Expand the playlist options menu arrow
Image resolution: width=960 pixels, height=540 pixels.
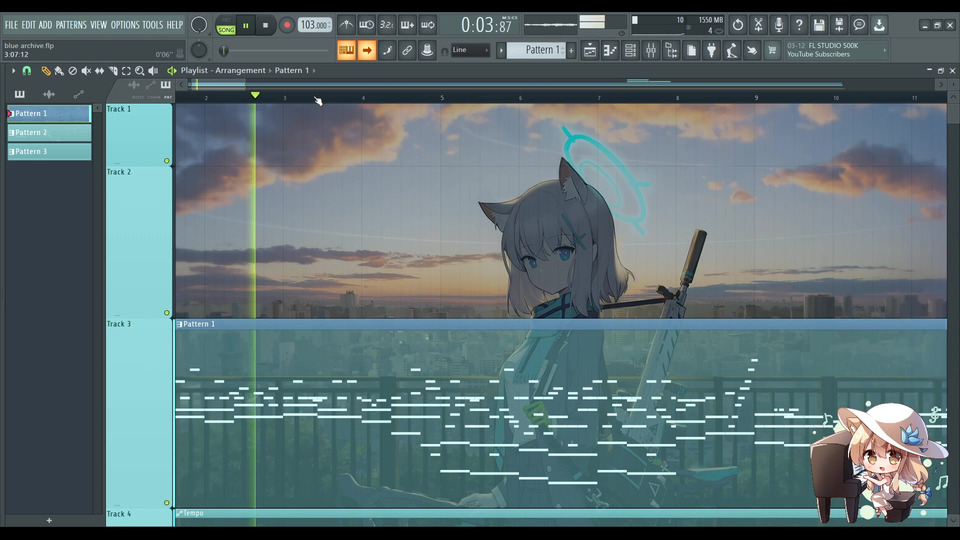point(13,71)
